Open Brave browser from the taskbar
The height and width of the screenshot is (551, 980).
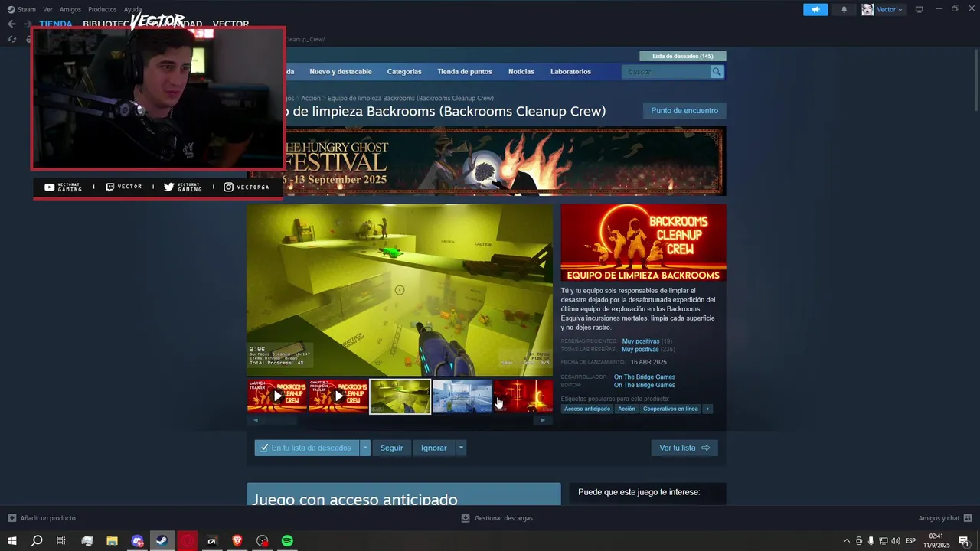[237, 541]
